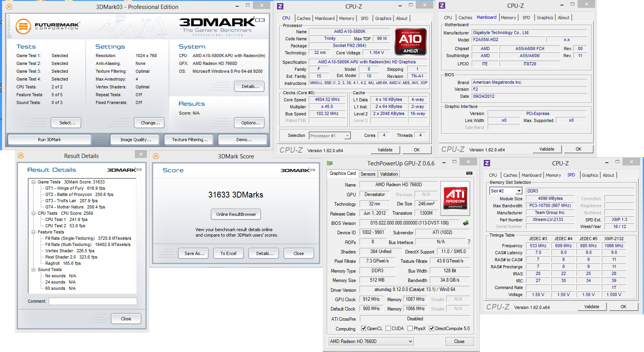Click Save As in 3DMark Score window
This screenshot has height=352, width=644.
(x=194, y=253)
